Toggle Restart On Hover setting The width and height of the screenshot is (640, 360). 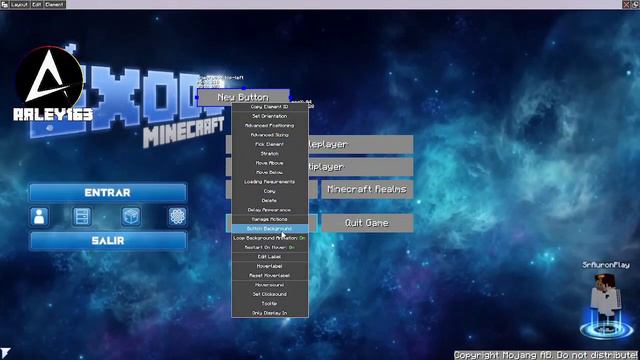270,247
